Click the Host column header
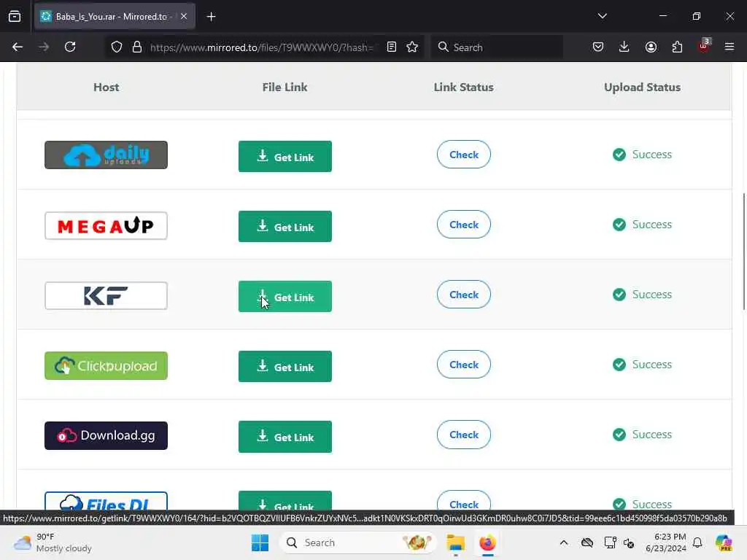747x560 pixels. click(x=107, y=87)
